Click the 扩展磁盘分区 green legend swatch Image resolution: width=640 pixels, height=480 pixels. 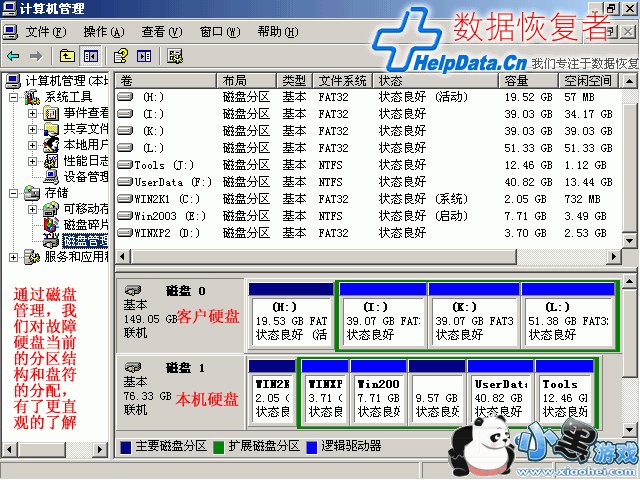coord(218,447)
